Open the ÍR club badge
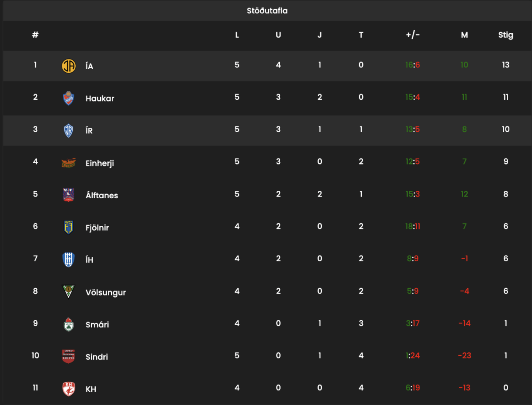Screen dimensions: 532x405 [x=68, y=130]
